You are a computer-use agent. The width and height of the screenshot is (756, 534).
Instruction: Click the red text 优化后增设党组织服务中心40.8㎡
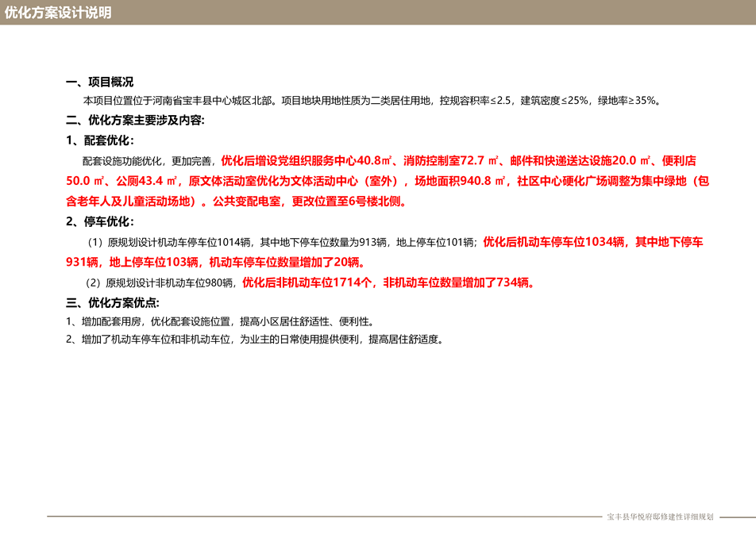(306, 160)
